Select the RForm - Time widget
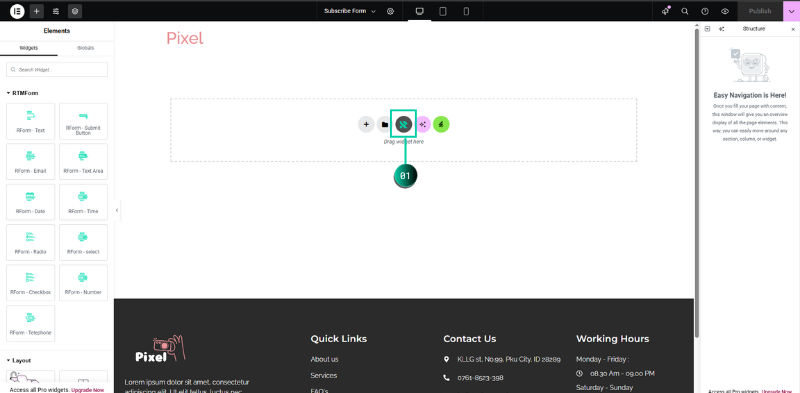This screenshot has width=800, height=393. pyautogui.click(x=83, y=202)
